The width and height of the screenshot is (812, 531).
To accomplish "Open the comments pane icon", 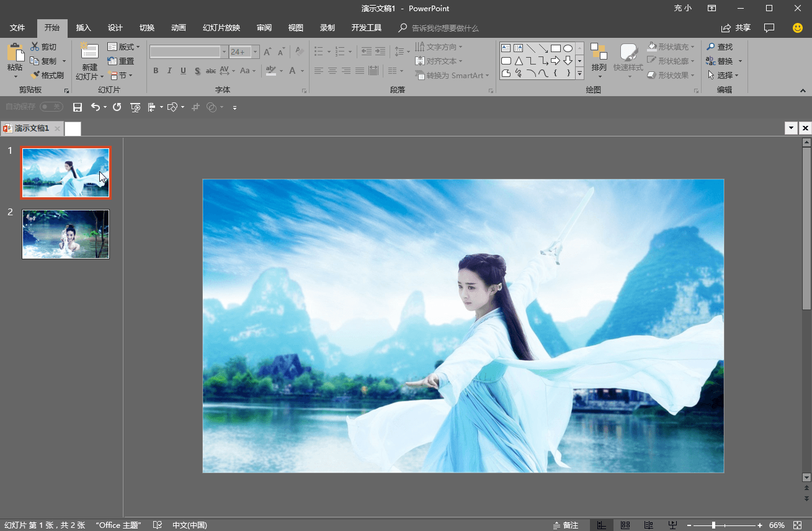I will coord(770,28).
